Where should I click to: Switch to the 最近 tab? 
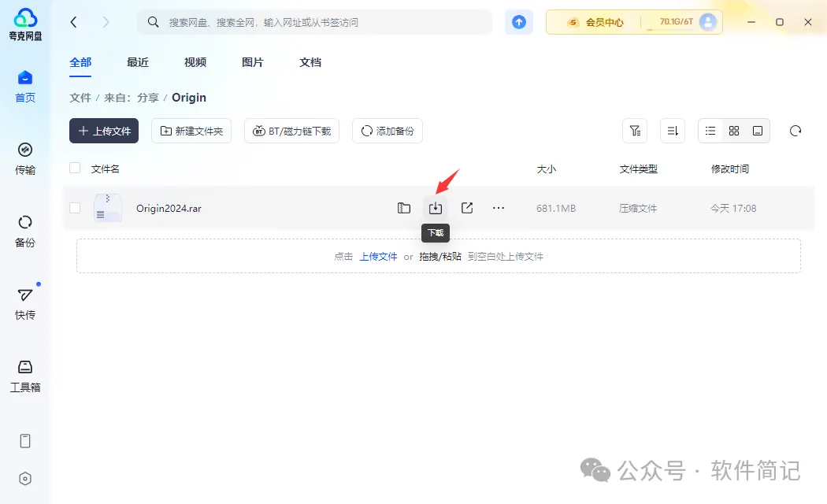pos(138,63)
